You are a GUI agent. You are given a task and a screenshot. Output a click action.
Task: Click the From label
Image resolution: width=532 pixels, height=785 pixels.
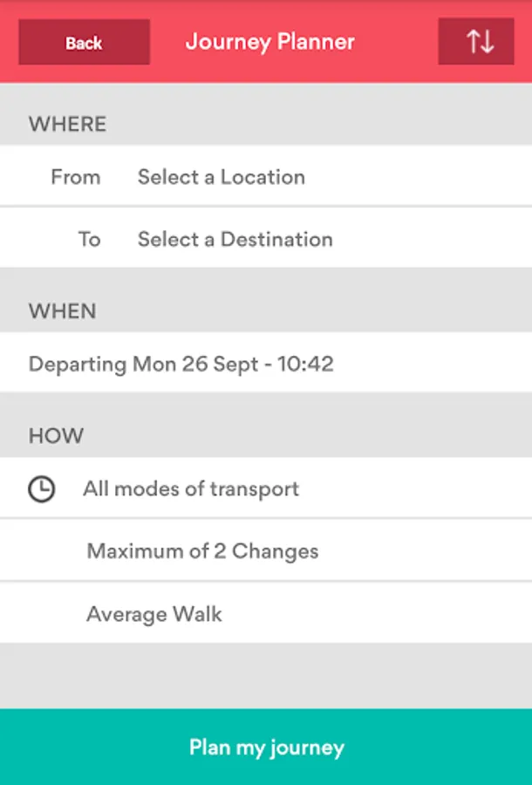click(x=76, y=177)
